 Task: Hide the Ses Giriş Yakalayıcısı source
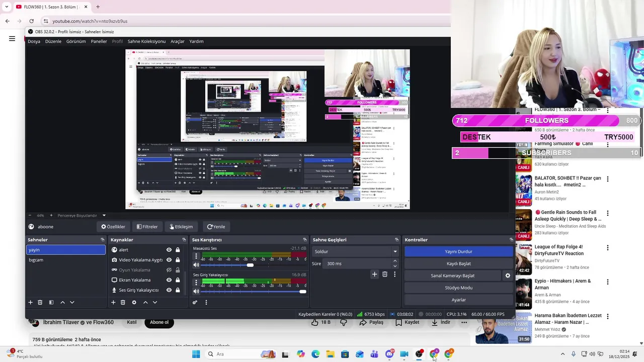coord(169,290)
